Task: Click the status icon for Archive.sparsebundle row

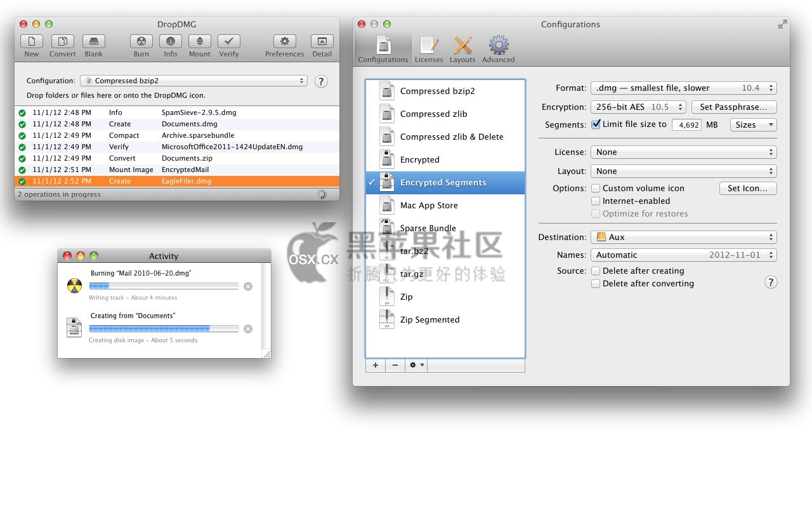Action: (x=22, y=136)
